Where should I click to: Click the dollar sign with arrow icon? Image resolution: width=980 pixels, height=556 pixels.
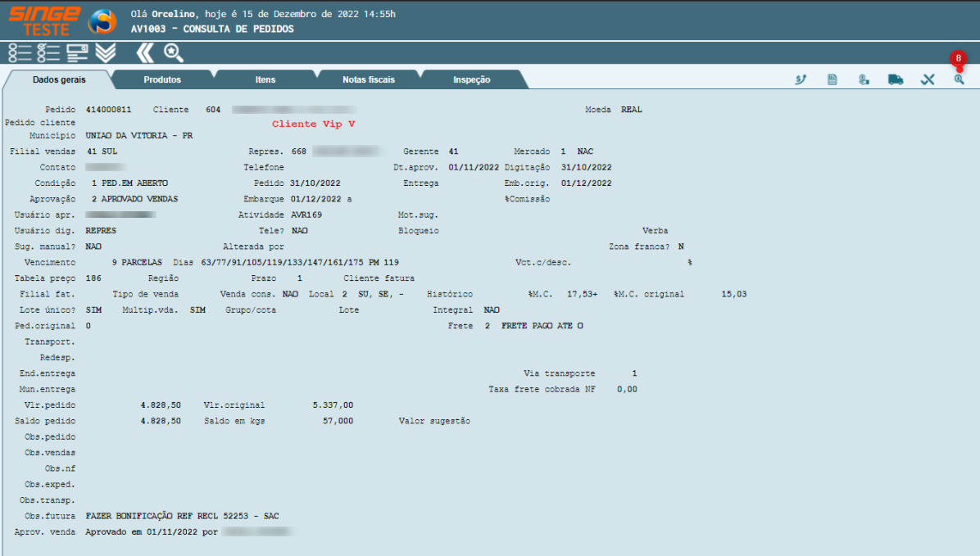point(801,79)
